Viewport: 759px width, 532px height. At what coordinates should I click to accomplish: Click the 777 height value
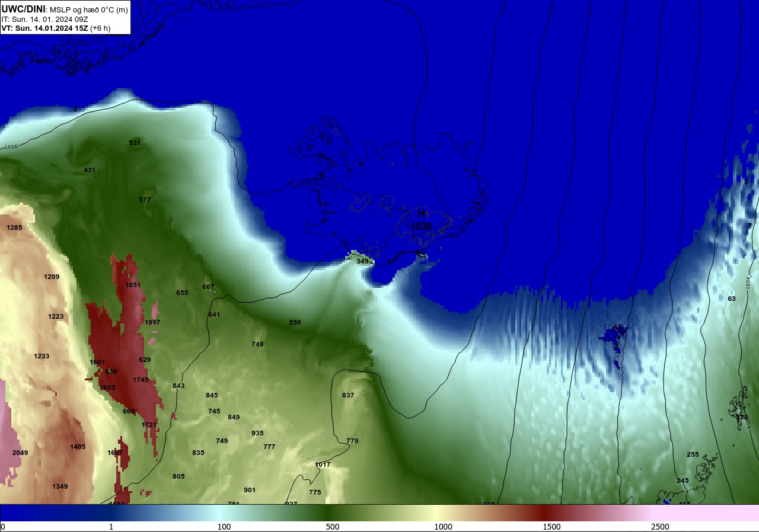click(x=269, y=447)
